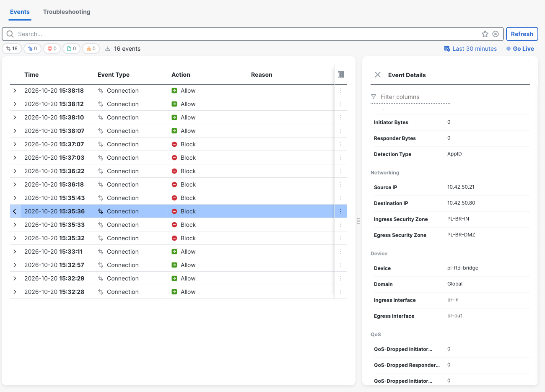The width and height of the screenshot is (545, 392).
Task: Expand the 15:33:11 event row
Action: (15, 252)
